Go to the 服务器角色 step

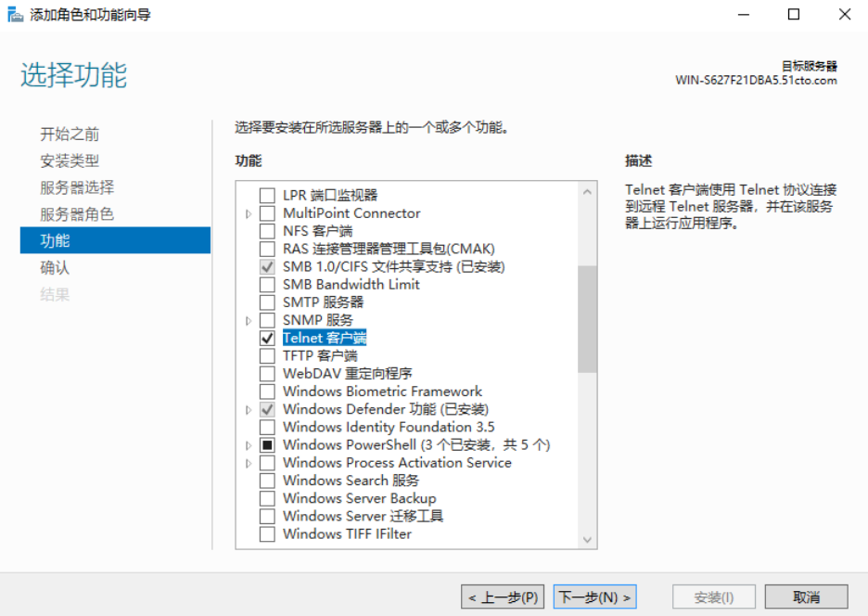pos(77,213)
